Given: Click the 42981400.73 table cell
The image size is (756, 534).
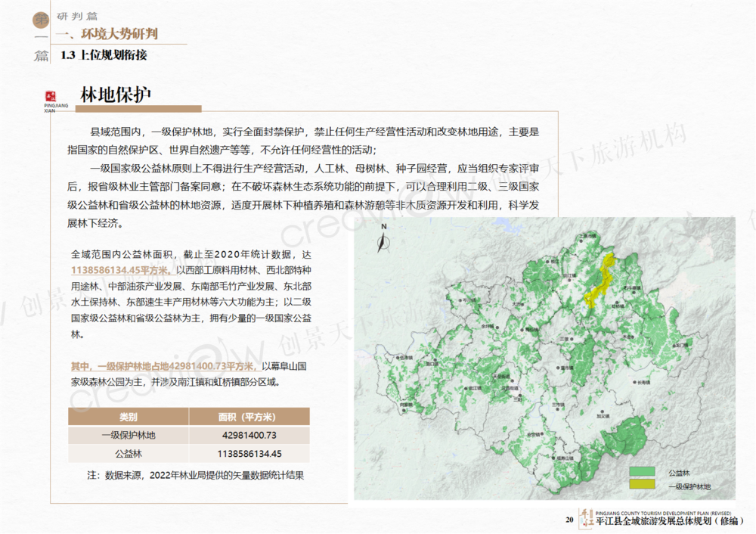Looking at the screenshot, I should click(249, 436).
